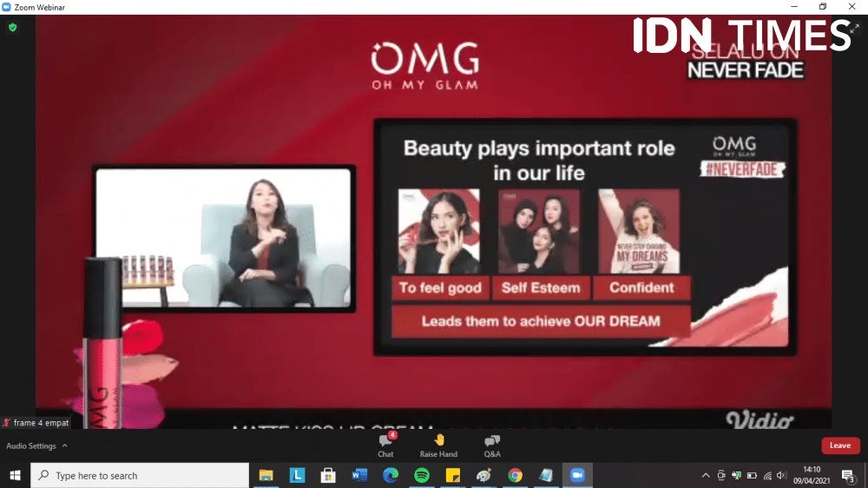
Task: Open Microsoft Edge from the taskbar
Action: (x=391, y=476)
